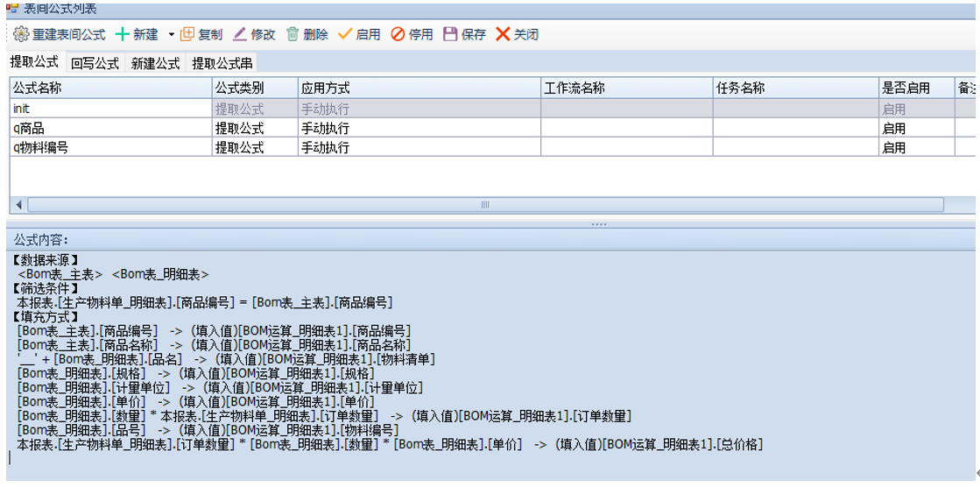Click the 是否启用 column header
Viewport: 980px width, 487px height.
[916, 88]
